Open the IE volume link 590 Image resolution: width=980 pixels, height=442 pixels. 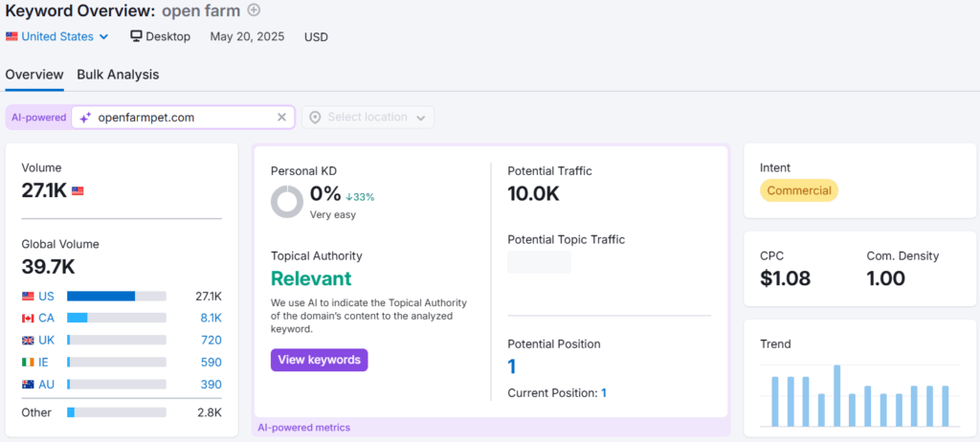pos(212,362)
